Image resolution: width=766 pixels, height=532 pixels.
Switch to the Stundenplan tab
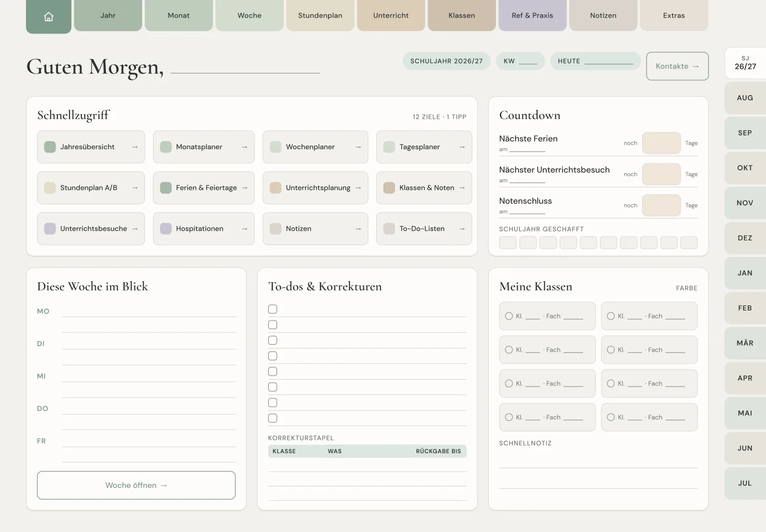320,15
